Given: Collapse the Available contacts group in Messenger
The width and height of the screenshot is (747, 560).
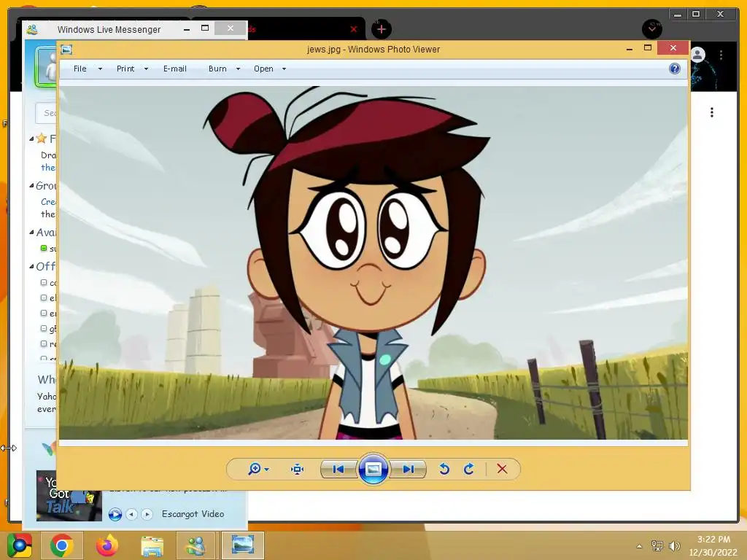Looking at the screenshot, I should coord(31,232).
